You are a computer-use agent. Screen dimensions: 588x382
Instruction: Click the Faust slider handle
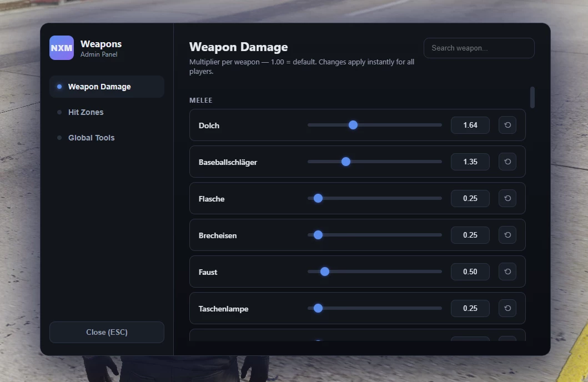point(325,272)
